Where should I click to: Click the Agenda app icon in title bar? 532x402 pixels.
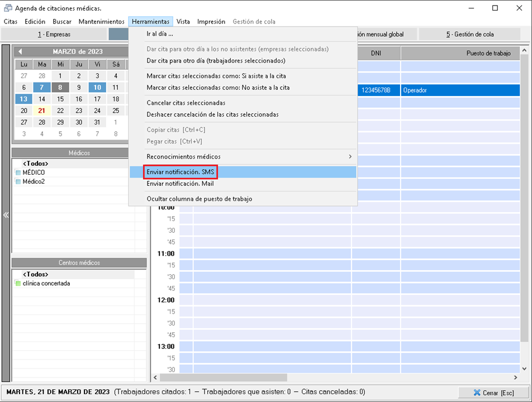8,8
